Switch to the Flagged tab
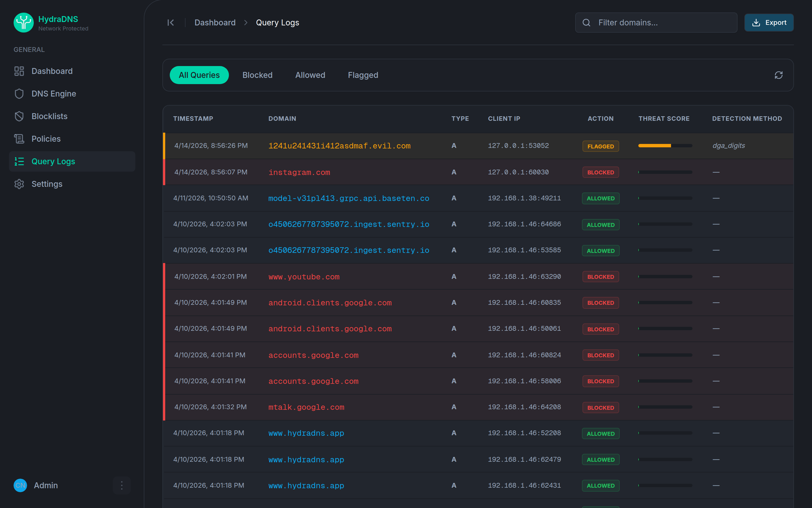This screenshot has height=508, width=812. click(x=363, y=75)
